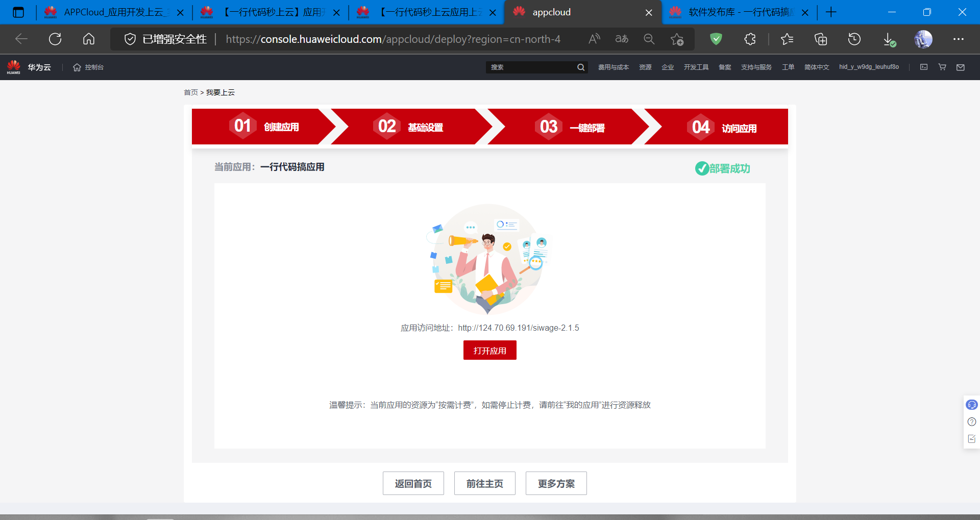Open the CloudShell terminal icon
The height and width of the screenshot is (520, 980).
click(x=924, y=67)
